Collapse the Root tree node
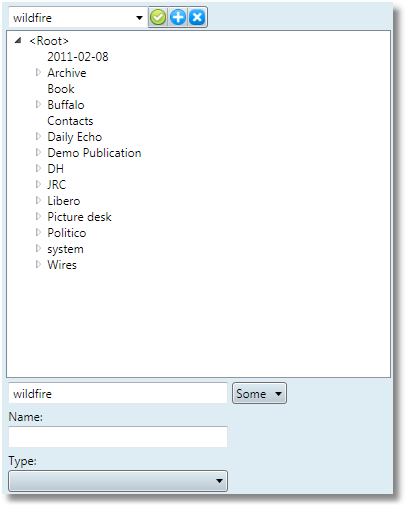Image resolution: width=407 pixels, height=508 pixels. (x=18, y=41)
